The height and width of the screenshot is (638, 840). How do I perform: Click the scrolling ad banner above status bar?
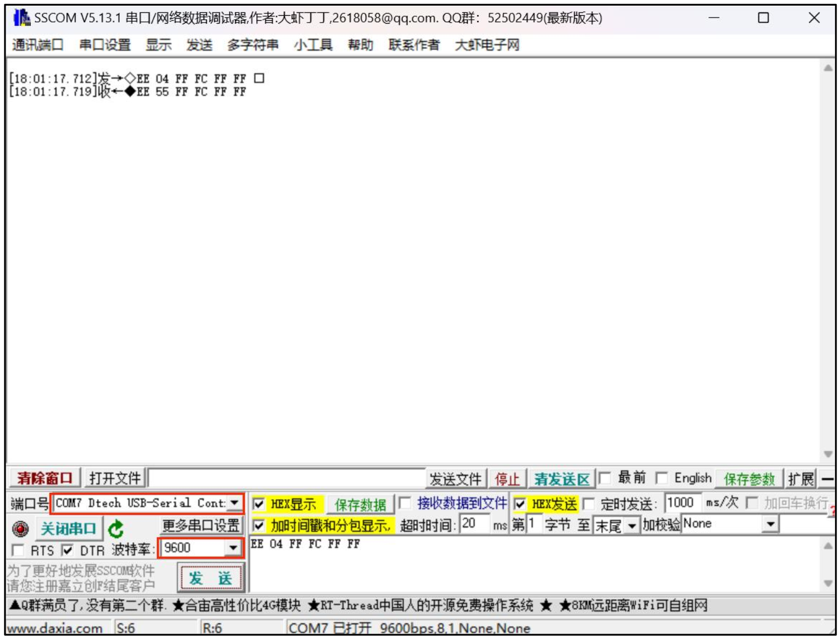[x=359, y=605]
